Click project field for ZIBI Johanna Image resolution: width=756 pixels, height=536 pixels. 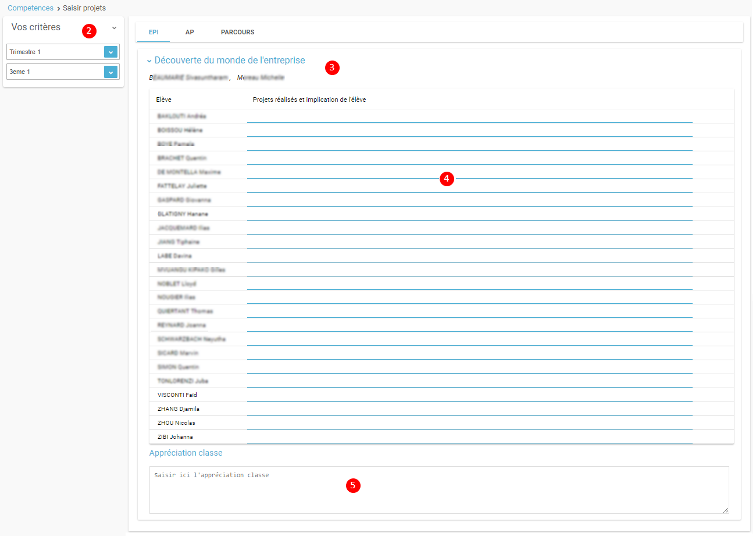pyautogui.click(x=469, y=436)
